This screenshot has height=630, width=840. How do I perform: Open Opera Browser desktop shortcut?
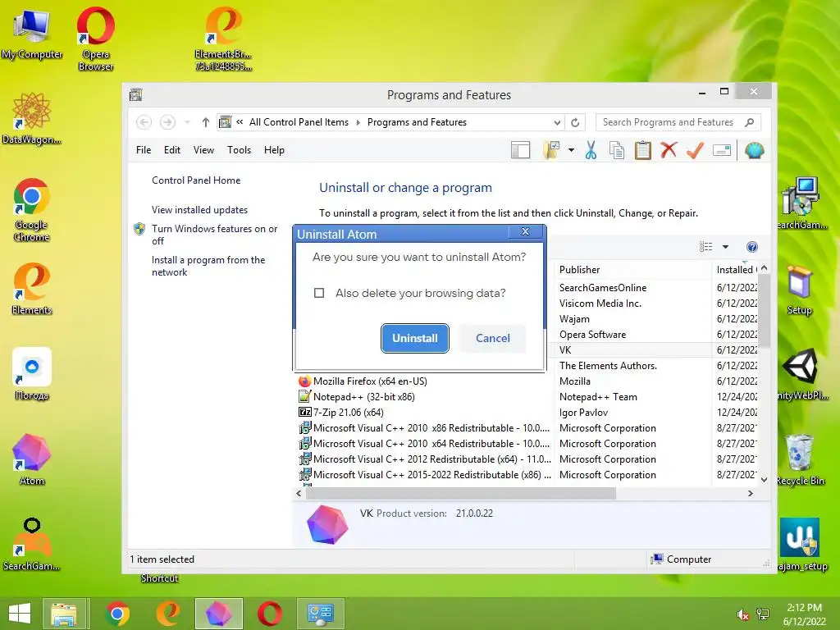coord(95,39)
